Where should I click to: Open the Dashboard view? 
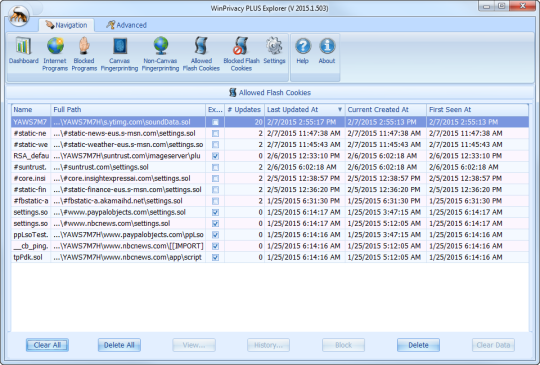23,51
